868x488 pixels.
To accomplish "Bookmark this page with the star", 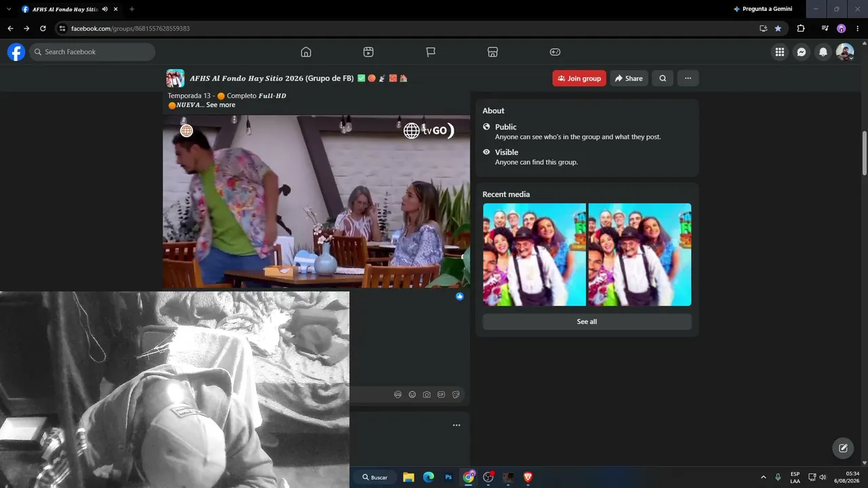I will click(778, 28).
